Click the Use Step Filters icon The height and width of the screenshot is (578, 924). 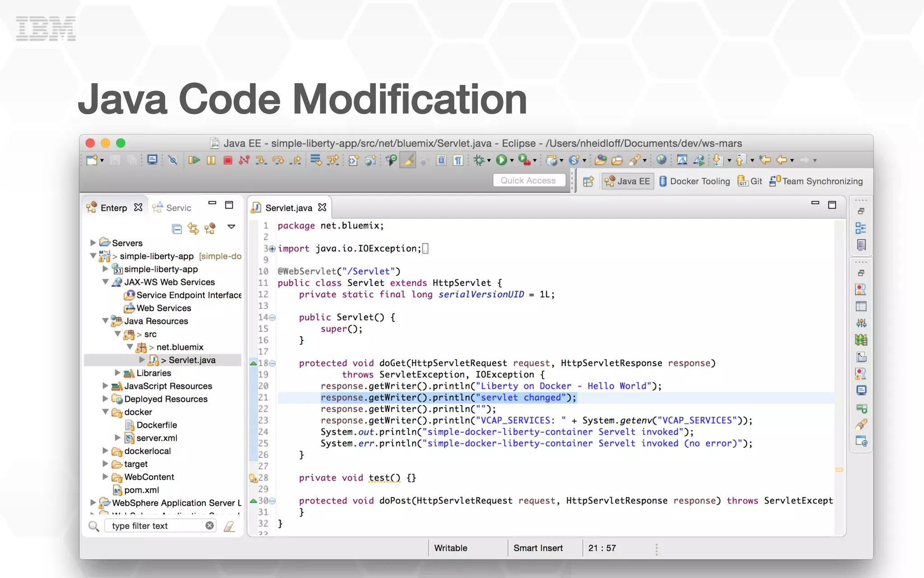333,160
